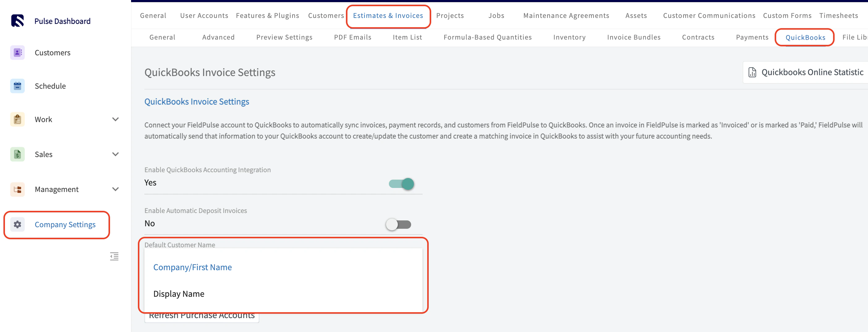Click the Quickbooks Online Statistic document icon
Viewport: 868px width, 332px height.
(752, 72)
